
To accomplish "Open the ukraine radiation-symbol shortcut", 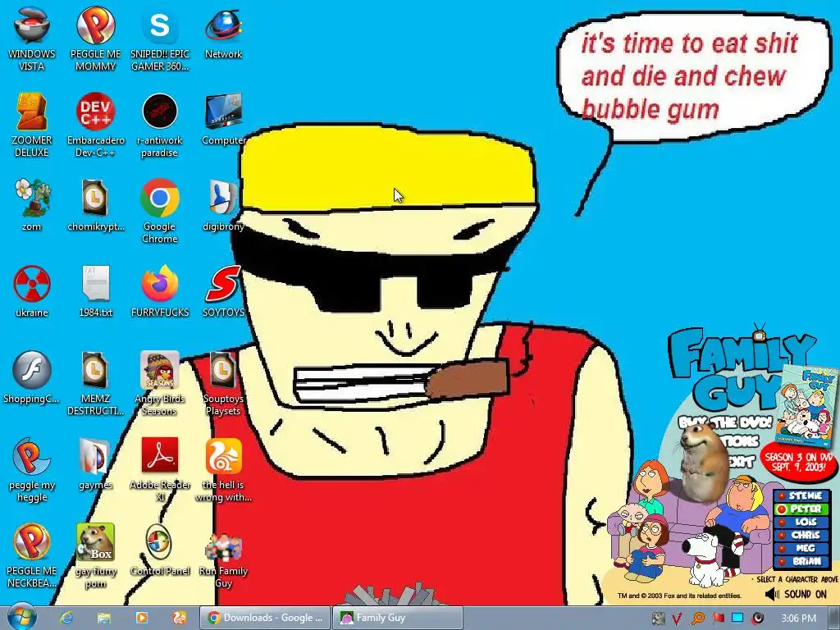I will [32, 291].
